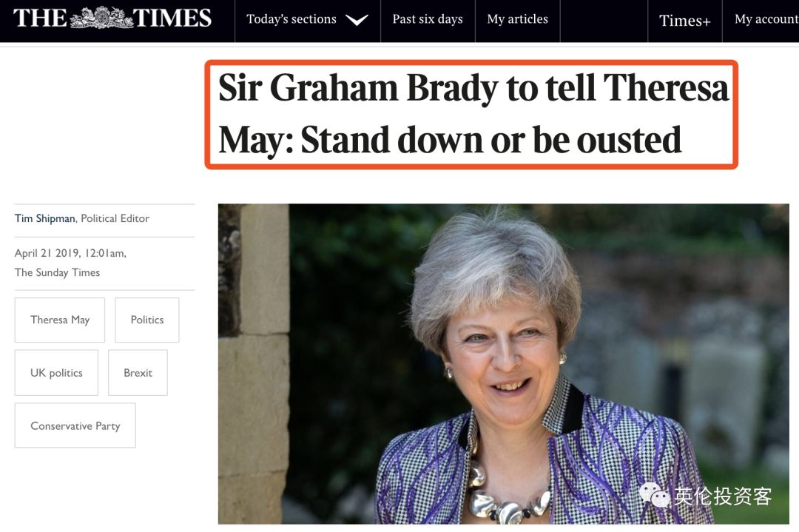The height and width of the screenshot is (532, 799).
Task: Open the Times+ link
Action: pyautogui.click(x=684, y=21)
